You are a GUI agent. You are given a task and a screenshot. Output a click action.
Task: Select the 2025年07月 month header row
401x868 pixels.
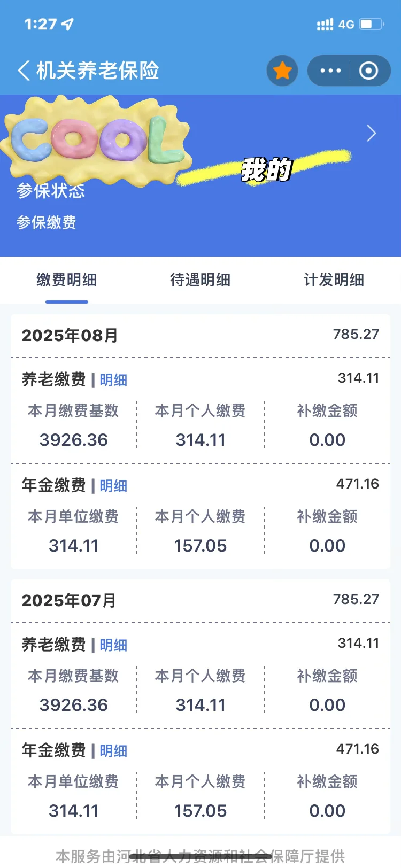click(x=200, y=601)
